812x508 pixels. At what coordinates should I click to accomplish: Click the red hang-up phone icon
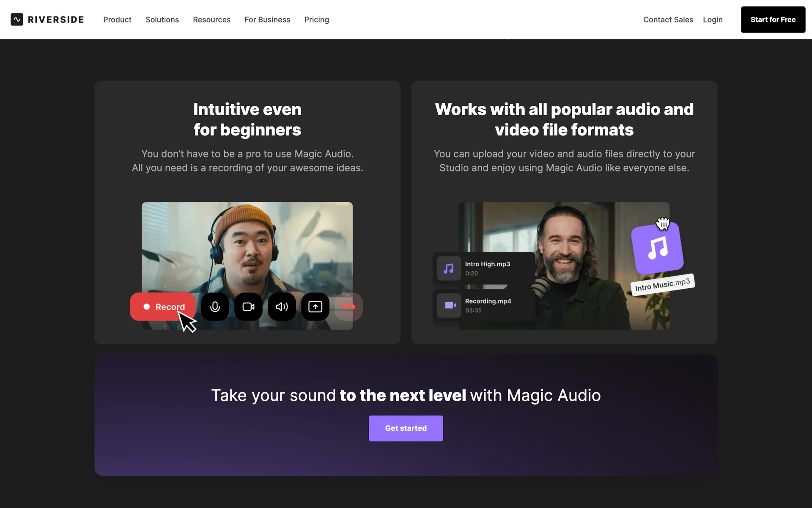click(x=348, y=306)
